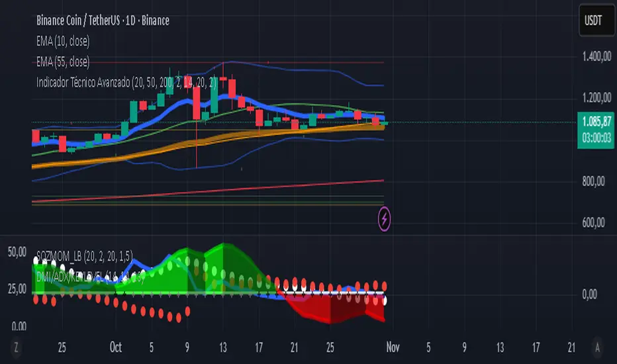Click the purple lightning bolt alert icon

(384, 218)
